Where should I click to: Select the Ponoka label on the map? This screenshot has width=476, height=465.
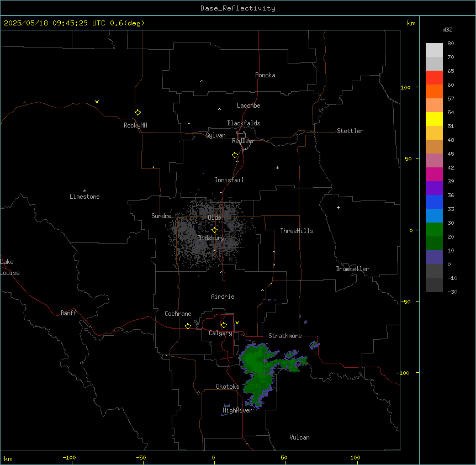pyautogui.click(x=265, y=75)
